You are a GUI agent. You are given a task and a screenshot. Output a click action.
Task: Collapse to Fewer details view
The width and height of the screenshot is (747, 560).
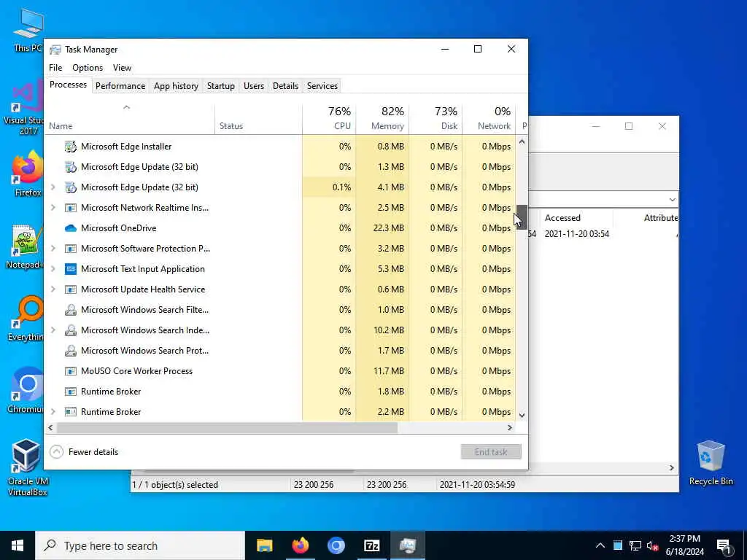click(85, 452)
